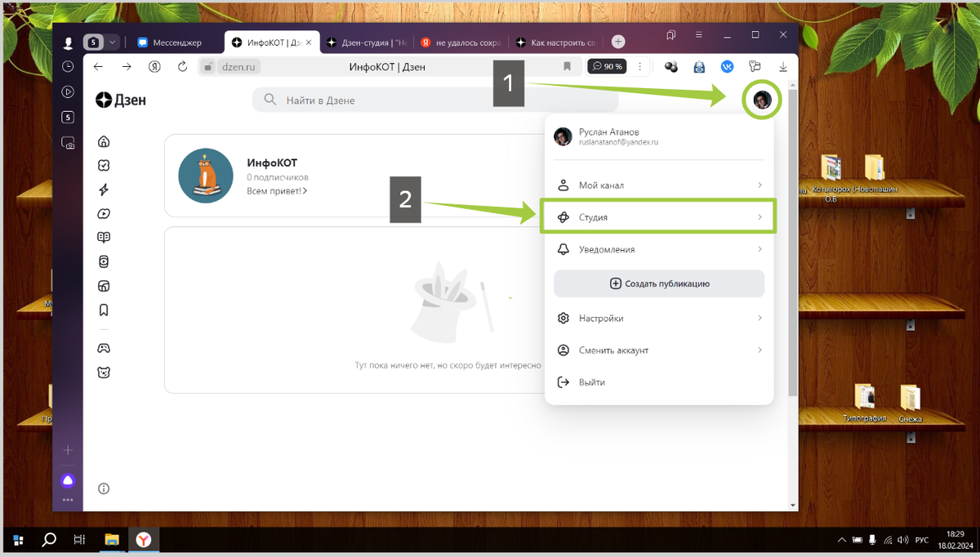Click the Найти в Дзене search field

tap(434, 100)
